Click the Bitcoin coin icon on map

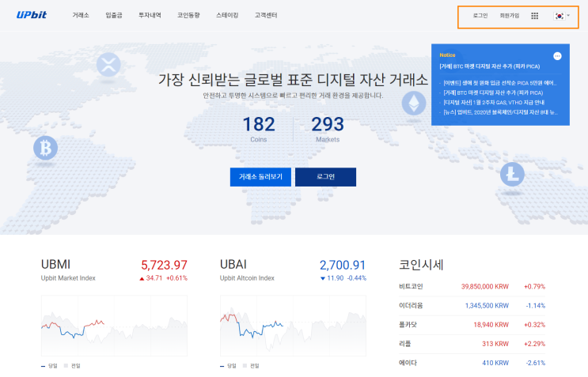coord(45,148)
